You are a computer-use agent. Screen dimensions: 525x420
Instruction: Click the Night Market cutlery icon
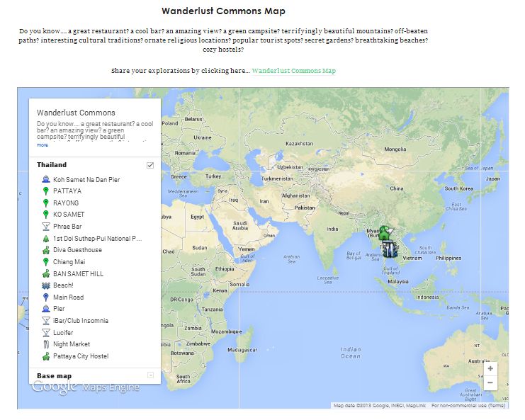click(45, 344)
